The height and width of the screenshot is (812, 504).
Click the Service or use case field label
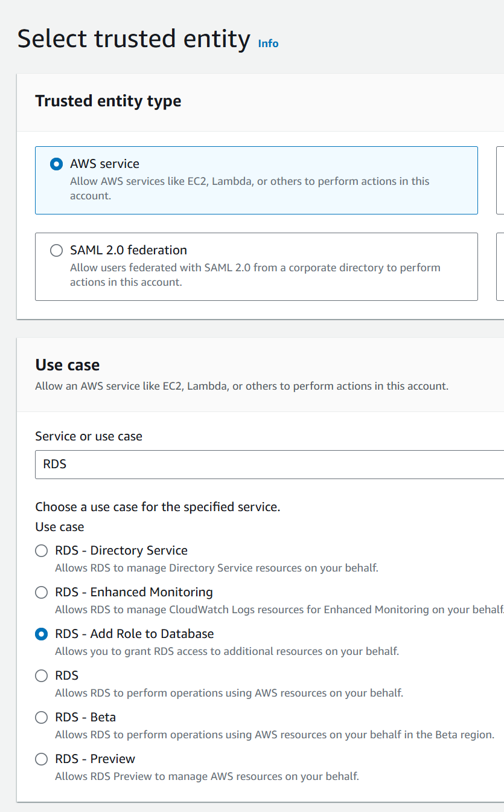tap(89, 436)
